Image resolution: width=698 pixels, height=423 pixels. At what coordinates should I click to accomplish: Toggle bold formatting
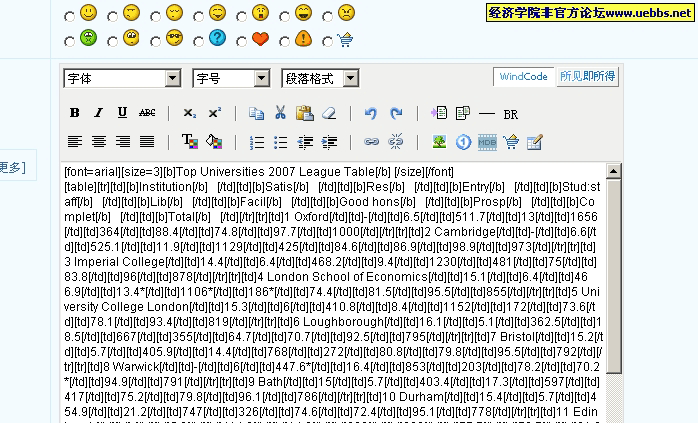point(74,113)
